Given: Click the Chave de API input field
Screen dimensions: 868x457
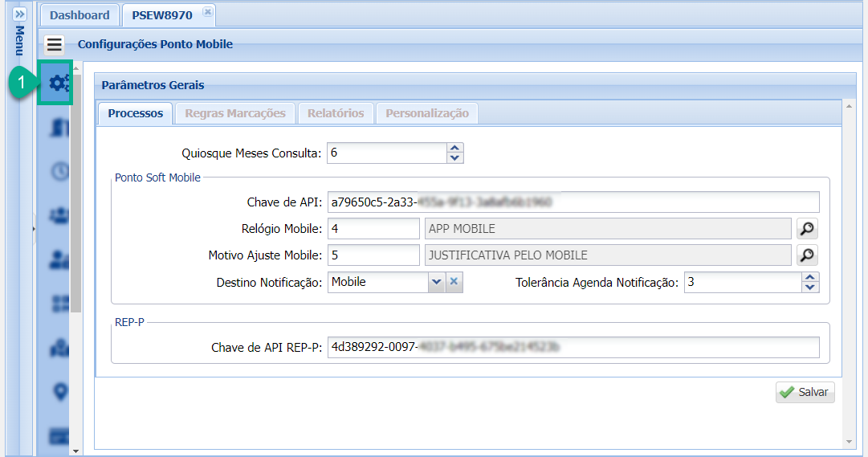Looking at the screenshot, I should 573,202.
